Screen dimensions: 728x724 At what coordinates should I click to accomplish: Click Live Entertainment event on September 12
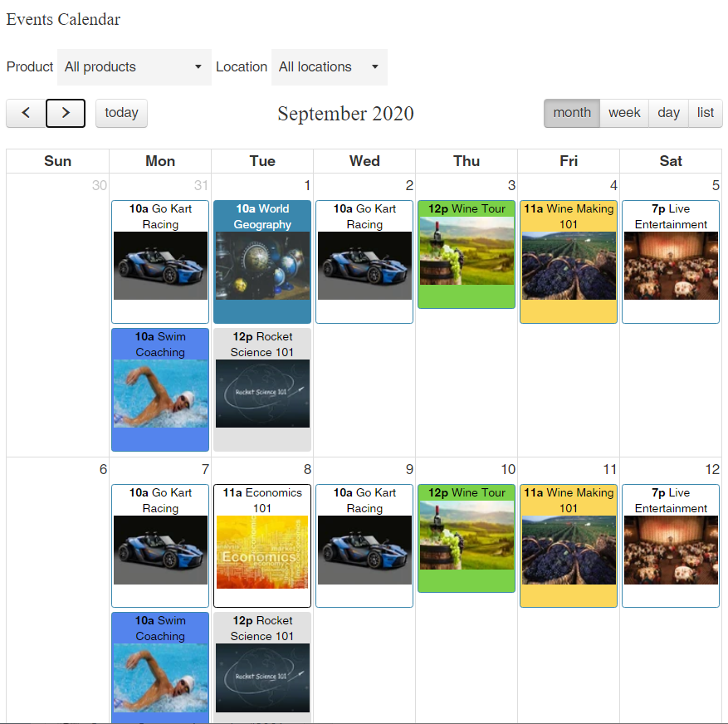(x=671, y=545)
